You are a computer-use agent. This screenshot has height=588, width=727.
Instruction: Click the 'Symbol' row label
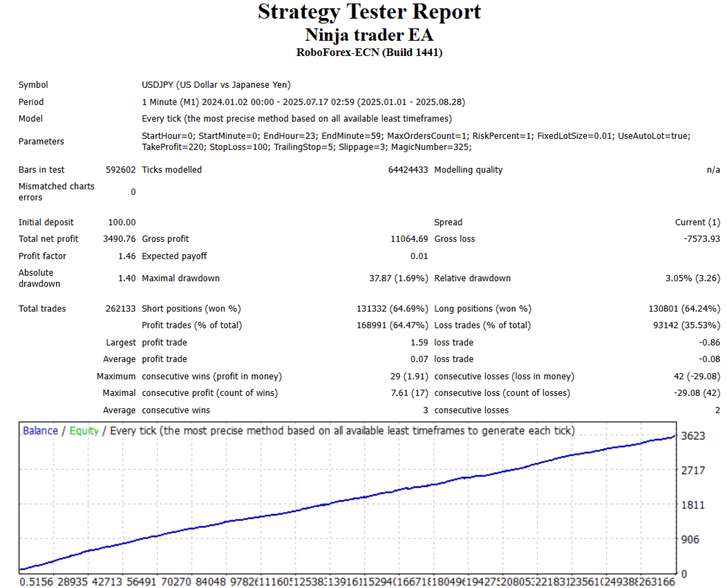(33, 85)
